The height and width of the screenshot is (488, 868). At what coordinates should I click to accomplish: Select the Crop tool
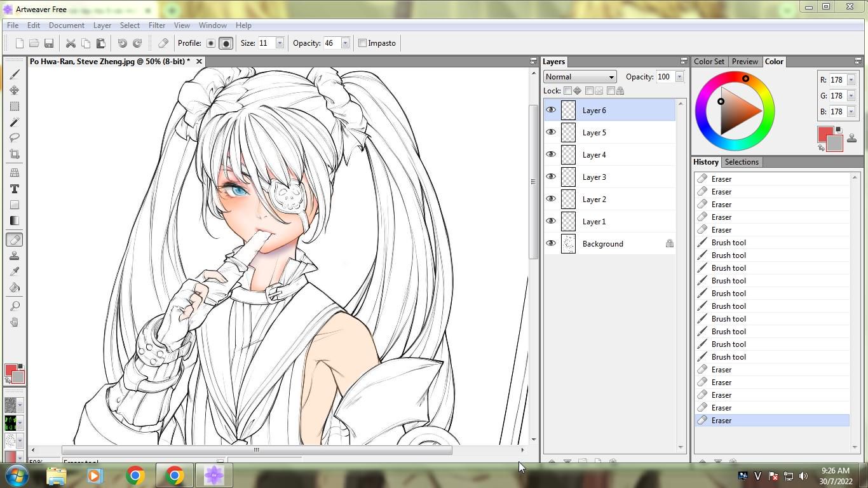(x=15, y=154)
